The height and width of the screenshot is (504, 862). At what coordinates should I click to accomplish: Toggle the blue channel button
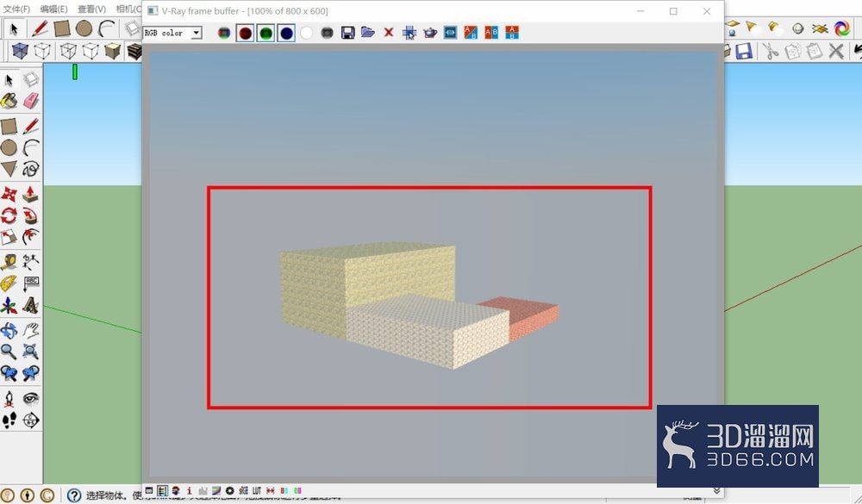click(286, 33)
